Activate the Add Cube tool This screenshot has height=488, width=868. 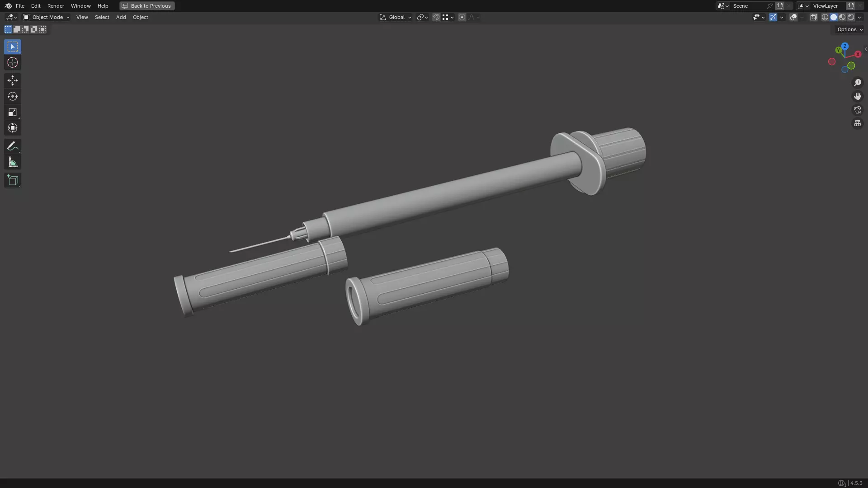tap(13, 180)
